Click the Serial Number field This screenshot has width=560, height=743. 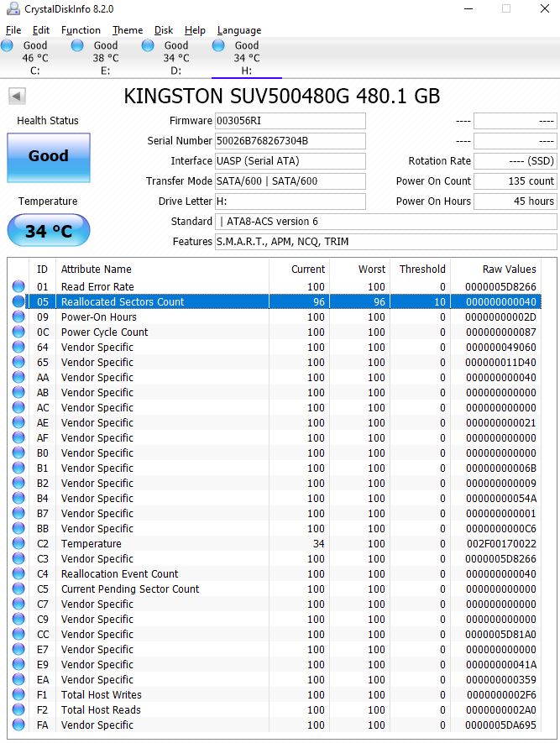(290, 141)
